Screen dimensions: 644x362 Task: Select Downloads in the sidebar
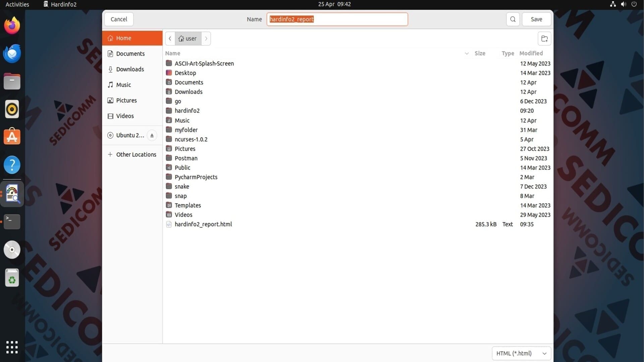130,69
